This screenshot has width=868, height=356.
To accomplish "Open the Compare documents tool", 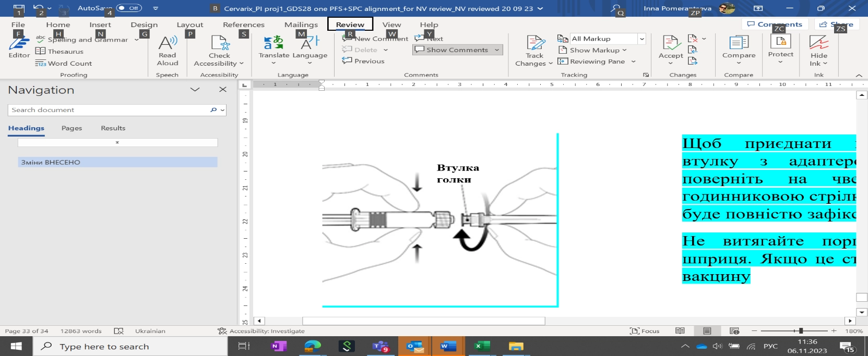I will coord(738,44).
